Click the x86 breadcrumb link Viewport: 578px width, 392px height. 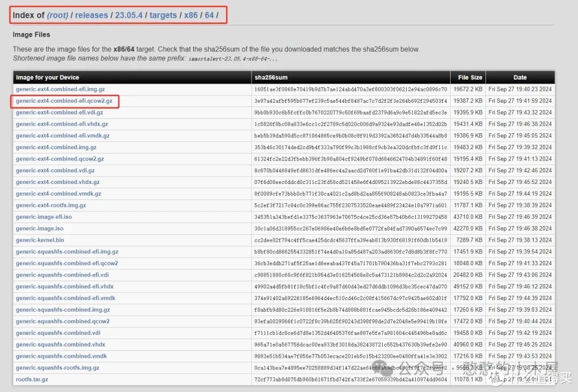point(191,15)
